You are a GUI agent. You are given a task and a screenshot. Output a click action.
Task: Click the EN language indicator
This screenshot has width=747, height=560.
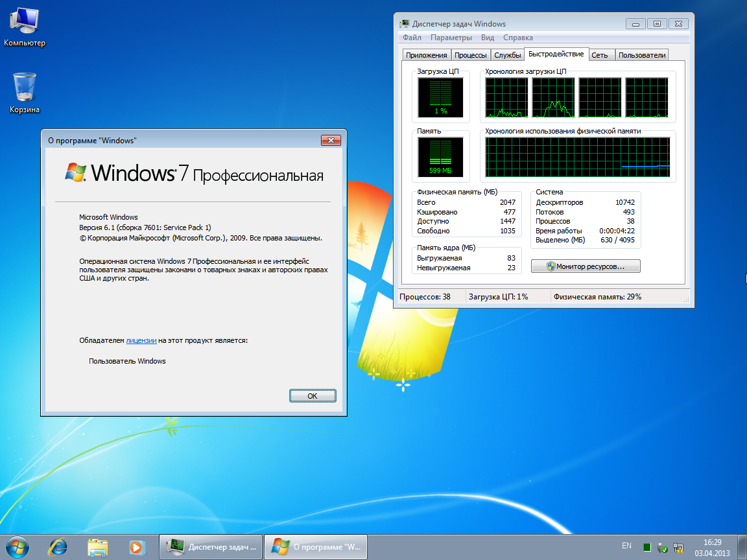click(626, 546)
